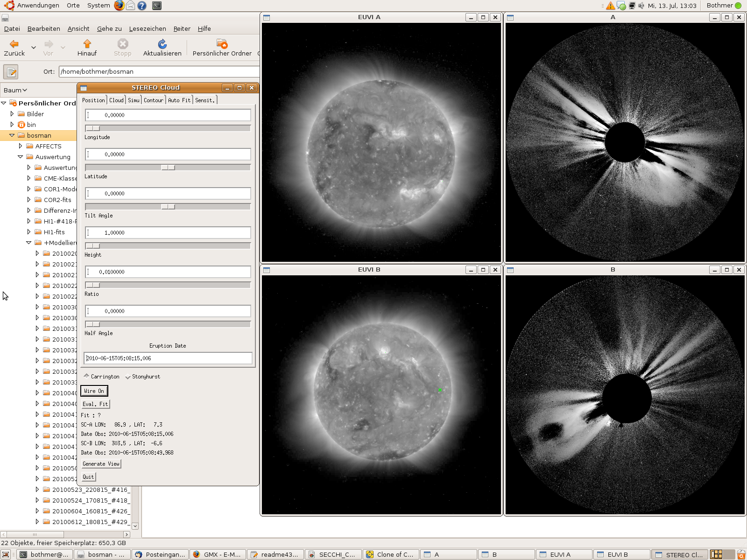Viewport: 747px width, 560px height.
Task: Click the Stopp toolbar icon
Action: tap(123, 44)
